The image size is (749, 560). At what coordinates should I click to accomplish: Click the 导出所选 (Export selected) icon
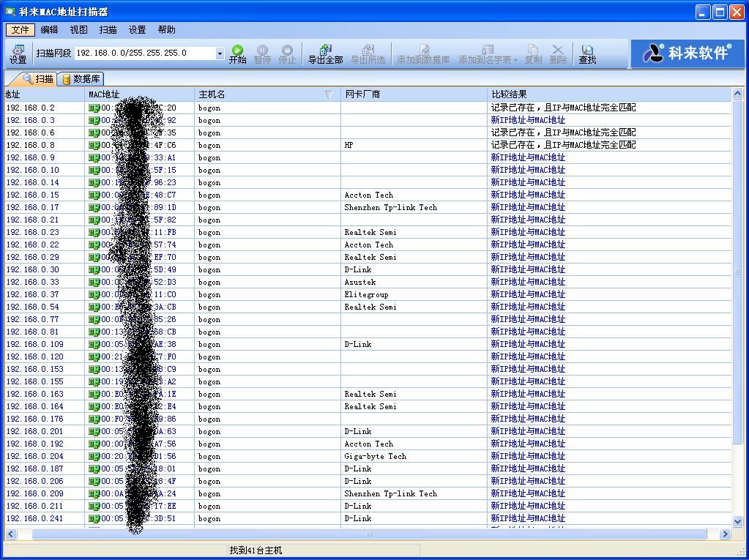point(368,53)
